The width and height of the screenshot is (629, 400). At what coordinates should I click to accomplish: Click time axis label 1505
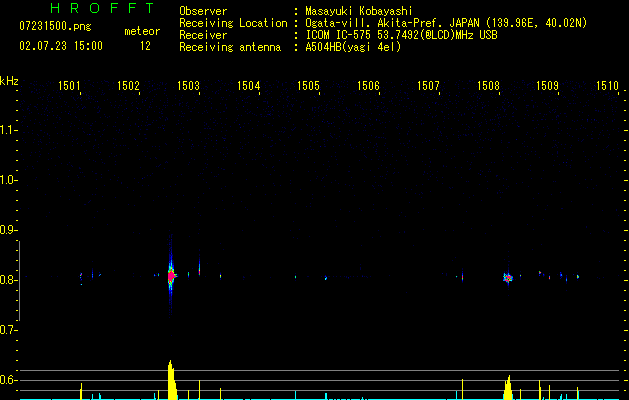tap(308, 85)
